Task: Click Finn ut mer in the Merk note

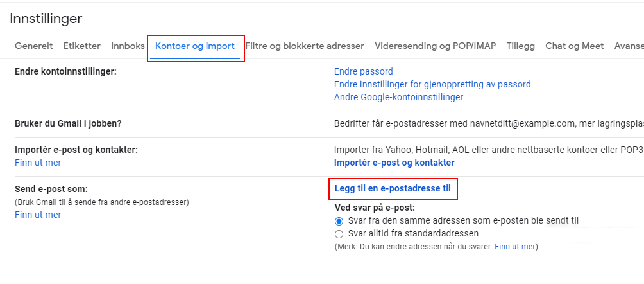Action: click(515, 247)
